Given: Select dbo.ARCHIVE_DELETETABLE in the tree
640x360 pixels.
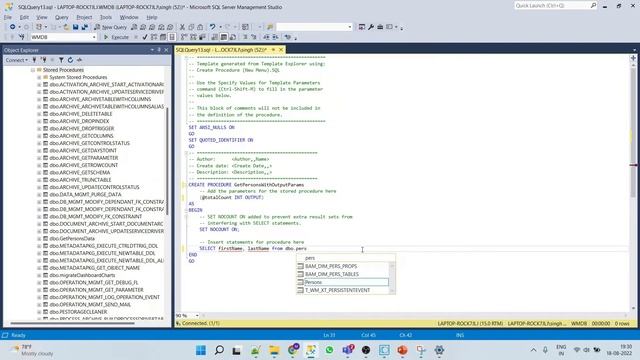Looking at the screenshot, I should (81, 114).
